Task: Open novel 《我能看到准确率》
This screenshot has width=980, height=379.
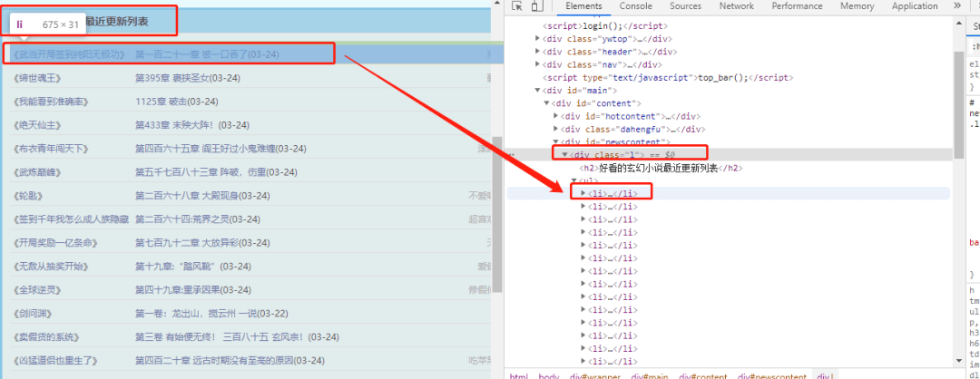Action: coord(49,102)
